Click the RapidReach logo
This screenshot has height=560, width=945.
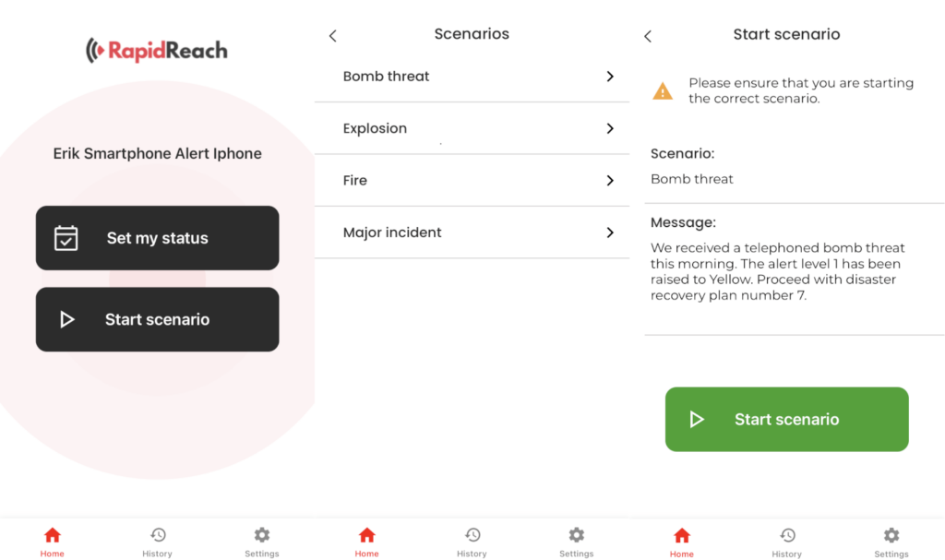pos(157,51)
